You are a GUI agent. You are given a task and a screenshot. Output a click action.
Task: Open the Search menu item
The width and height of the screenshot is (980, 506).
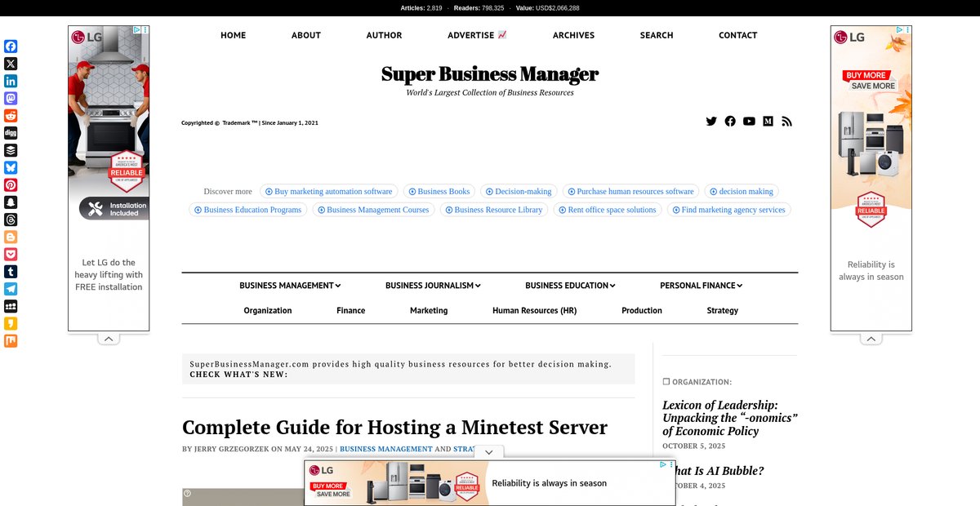click(657, 35)
